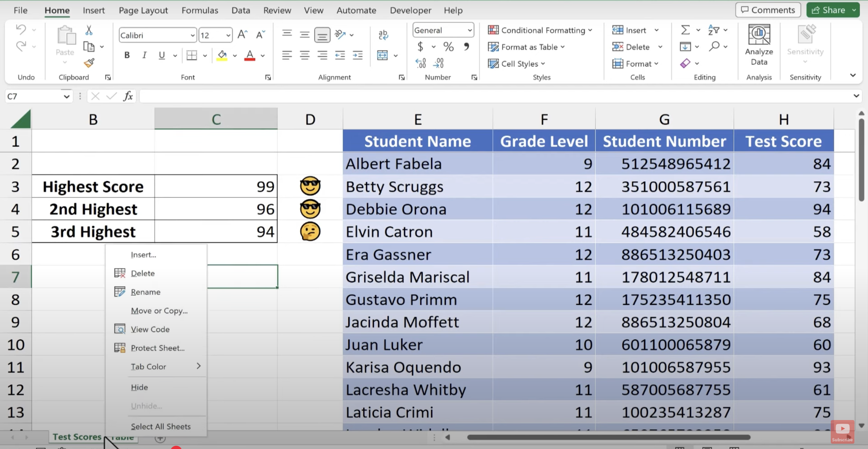Apply percent style number format

click(448, 46)
